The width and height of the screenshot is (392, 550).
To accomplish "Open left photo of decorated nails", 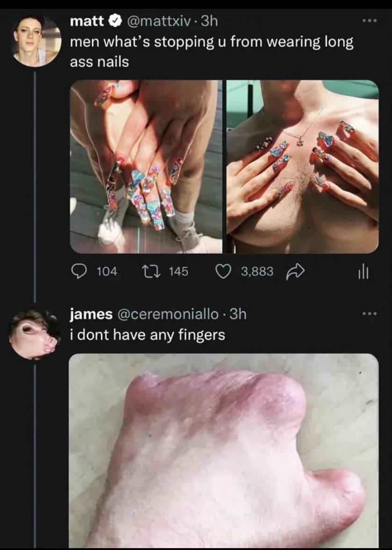I will 146,167.
